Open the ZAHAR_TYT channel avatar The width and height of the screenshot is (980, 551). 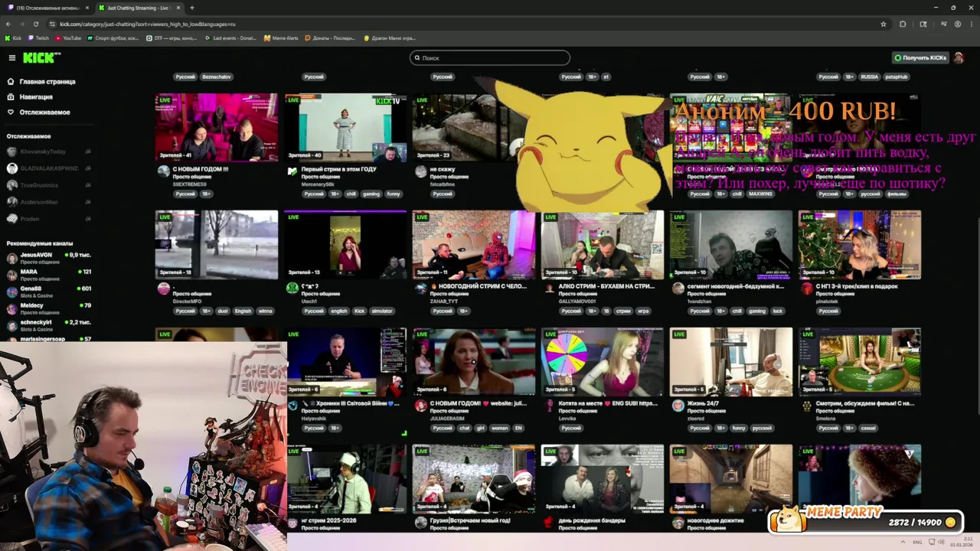click(x=420, y=289)
